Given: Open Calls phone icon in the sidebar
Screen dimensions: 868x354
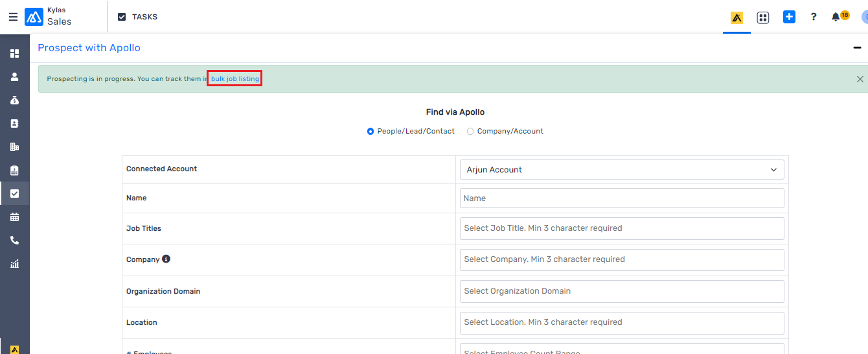Looking at the screenshot, I should (14, 240).
